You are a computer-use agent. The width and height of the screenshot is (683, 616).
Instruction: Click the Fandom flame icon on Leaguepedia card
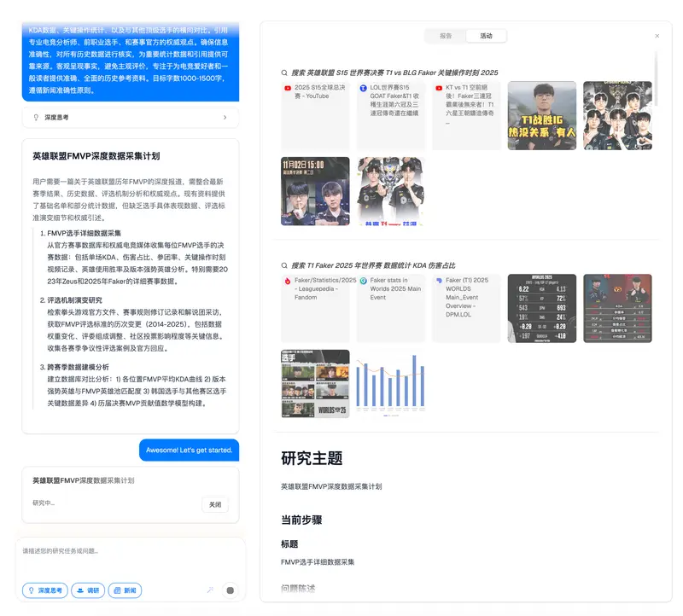(x=288, y=281)
